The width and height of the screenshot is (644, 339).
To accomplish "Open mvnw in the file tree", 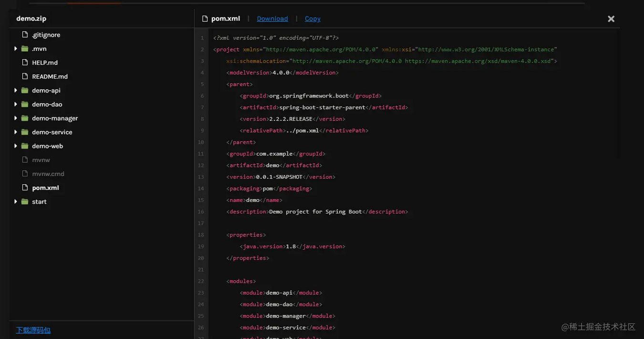I will pyautogui.click(x=41, y=160).
